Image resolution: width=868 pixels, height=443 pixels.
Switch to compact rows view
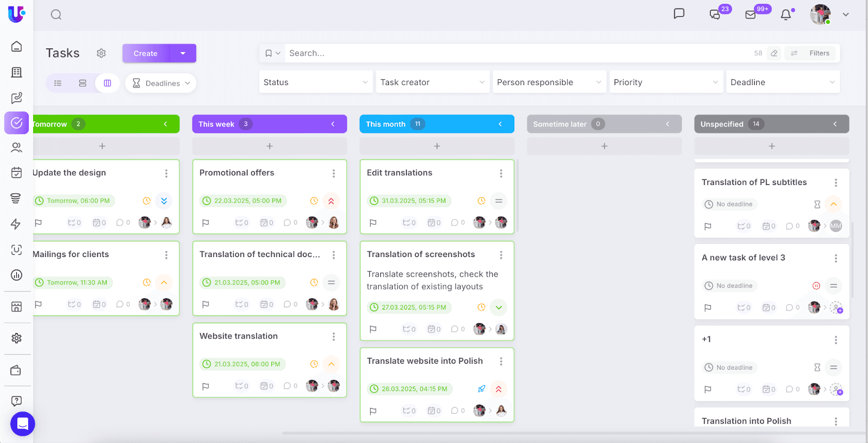pyautogui.click(x=82, y=83)
